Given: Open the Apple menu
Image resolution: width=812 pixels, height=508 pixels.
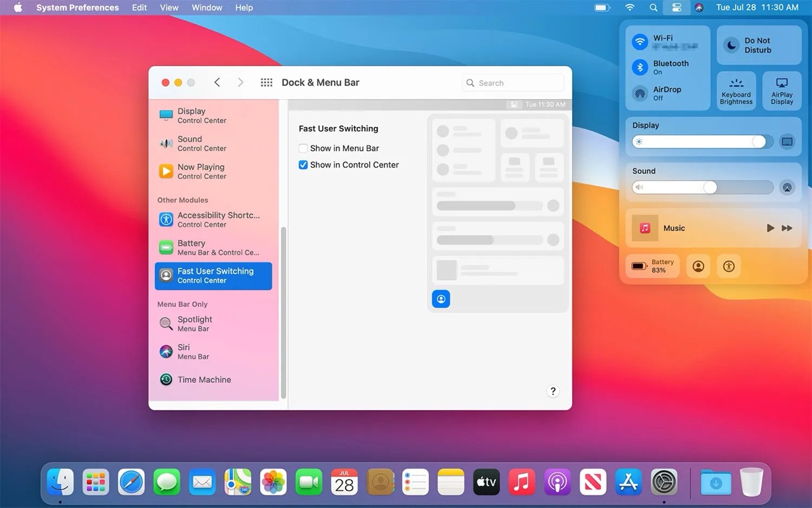Looking at the screenshot, I should point(18,8).
